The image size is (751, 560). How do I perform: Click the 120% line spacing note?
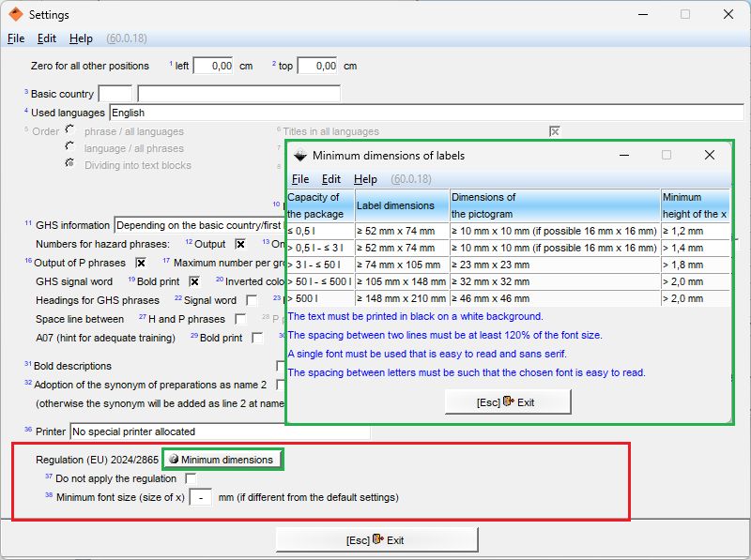point(445,335)
